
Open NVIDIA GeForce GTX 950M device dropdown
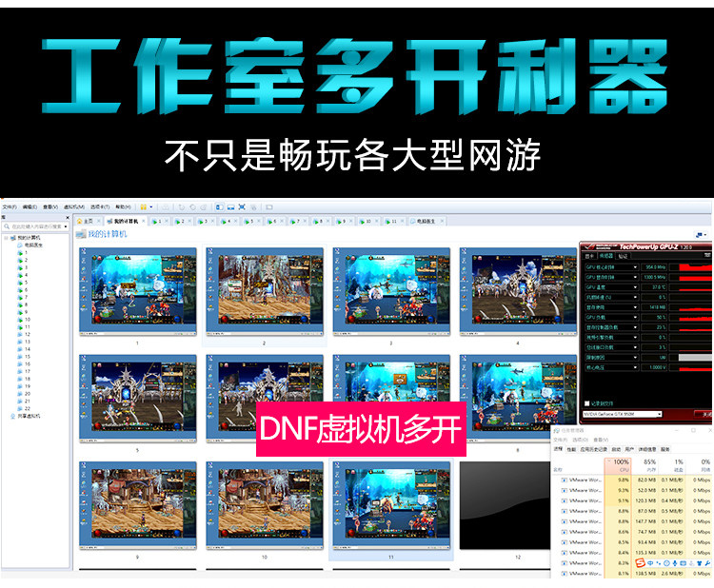[622, 414]
